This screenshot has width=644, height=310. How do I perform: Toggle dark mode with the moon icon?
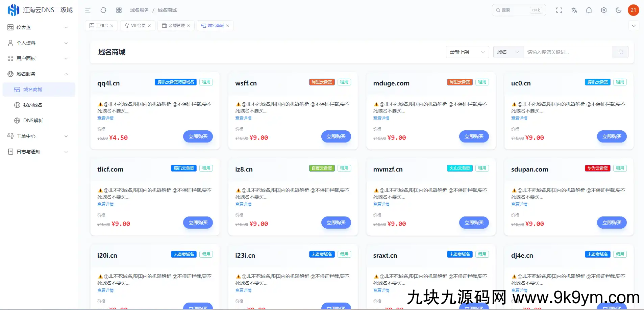point(619,10)
